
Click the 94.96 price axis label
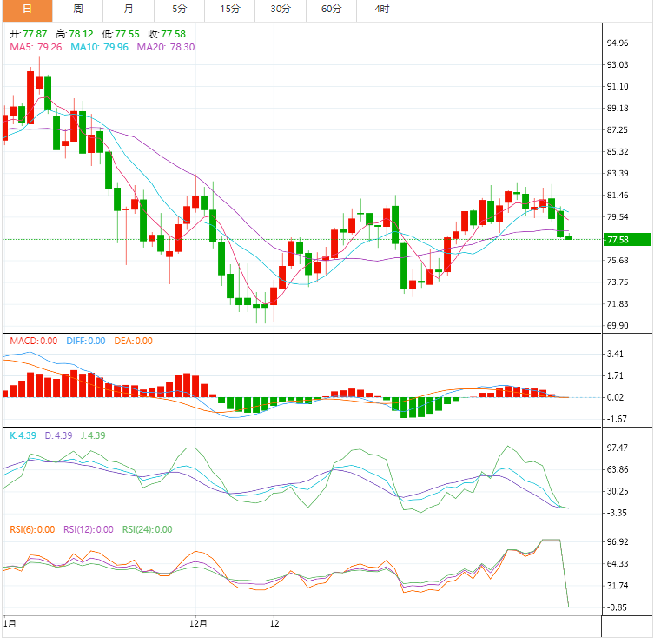618,43
